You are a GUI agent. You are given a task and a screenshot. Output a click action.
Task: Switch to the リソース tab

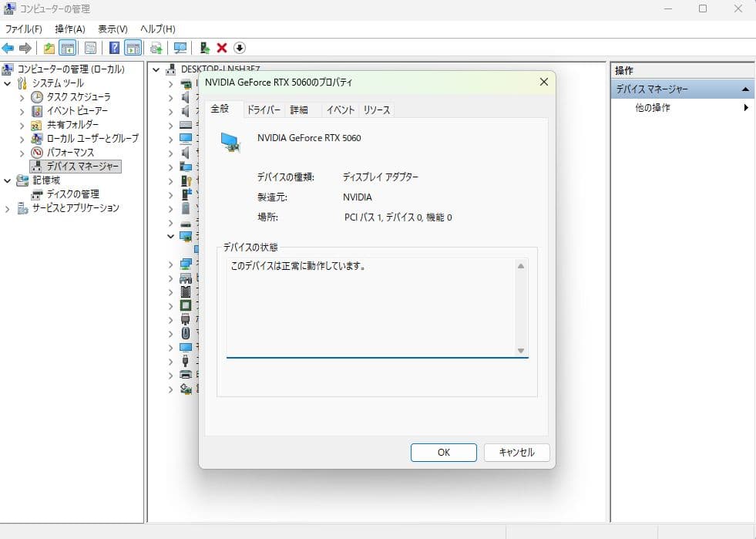[377, 110]
